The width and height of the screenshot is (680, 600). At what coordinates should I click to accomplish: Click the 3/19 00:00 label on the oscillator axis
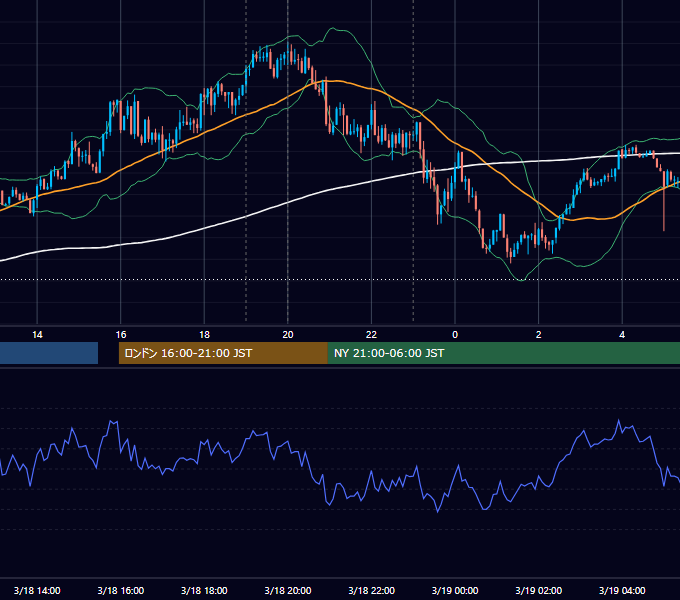pos(455,590)
